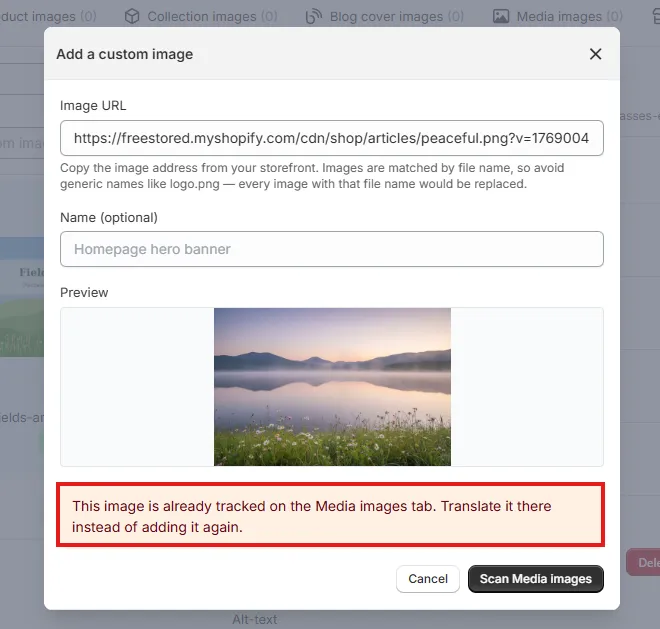Click the Collection images cube icon
This screenshot has height=629, width=660.
(132, 16)
